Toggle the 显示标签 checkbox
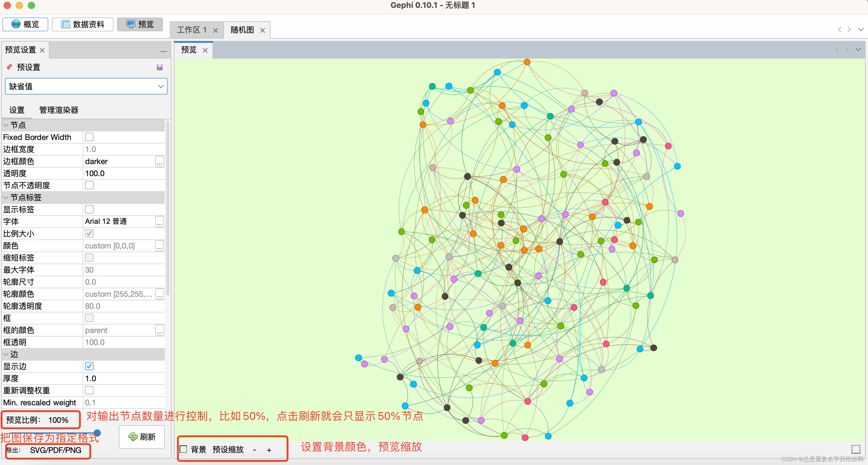The height and width of the screenshot is (465, 868). 89,210
